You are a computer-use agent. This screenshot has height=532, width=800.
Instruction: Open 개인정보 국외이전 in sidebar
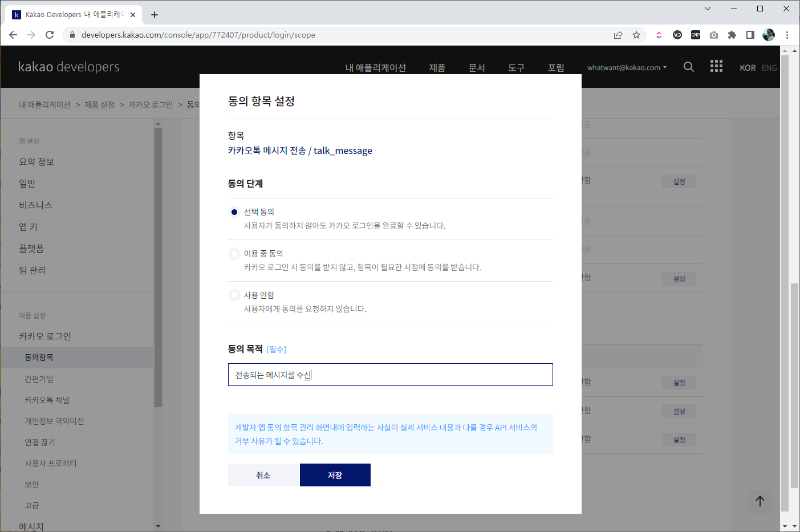click(x=54, y=421)
